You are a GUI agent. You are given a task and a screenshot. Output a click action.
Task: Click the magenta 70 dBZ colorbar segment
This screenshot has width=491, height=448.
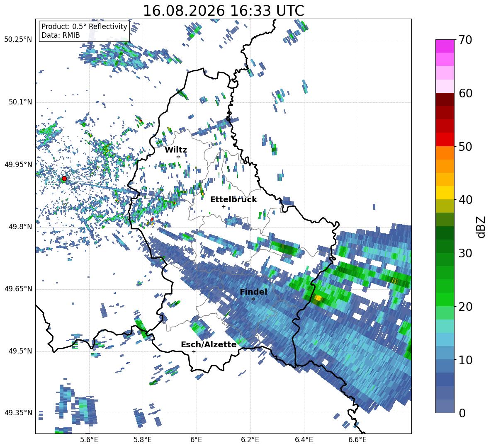click(445, 46)
